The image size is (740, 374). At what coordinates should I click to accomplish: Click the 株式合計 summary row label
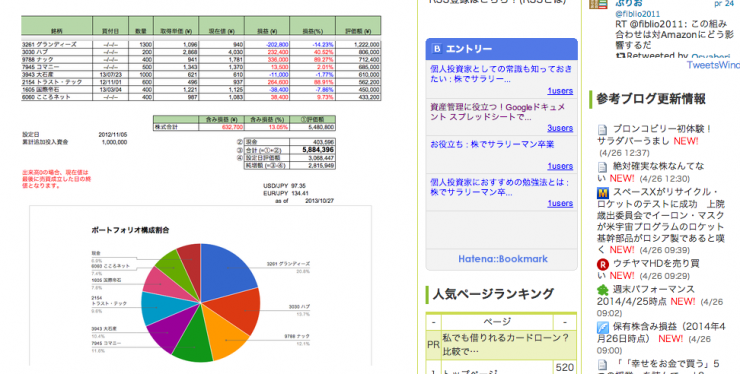point(166,127)
